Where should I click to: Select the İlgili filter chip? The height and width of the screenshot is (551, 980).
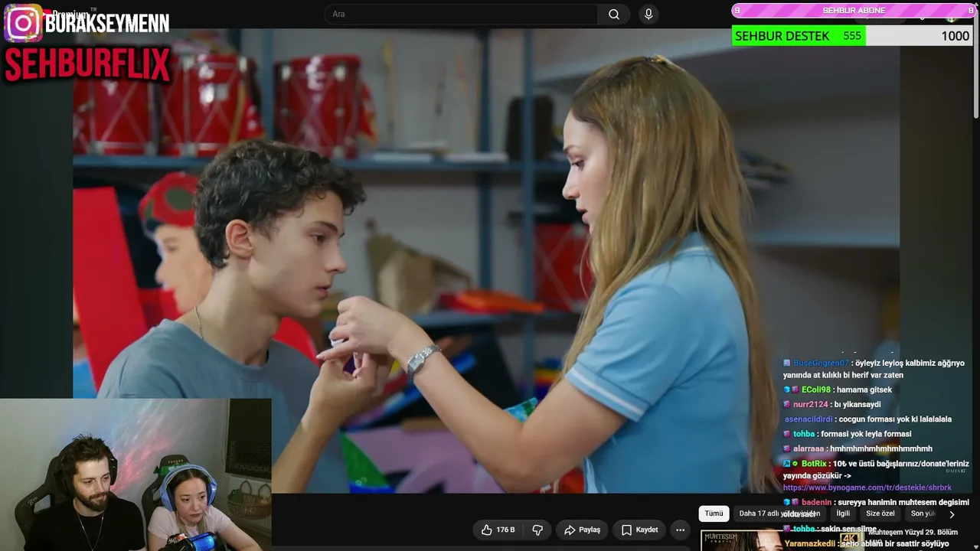(843, 514)
